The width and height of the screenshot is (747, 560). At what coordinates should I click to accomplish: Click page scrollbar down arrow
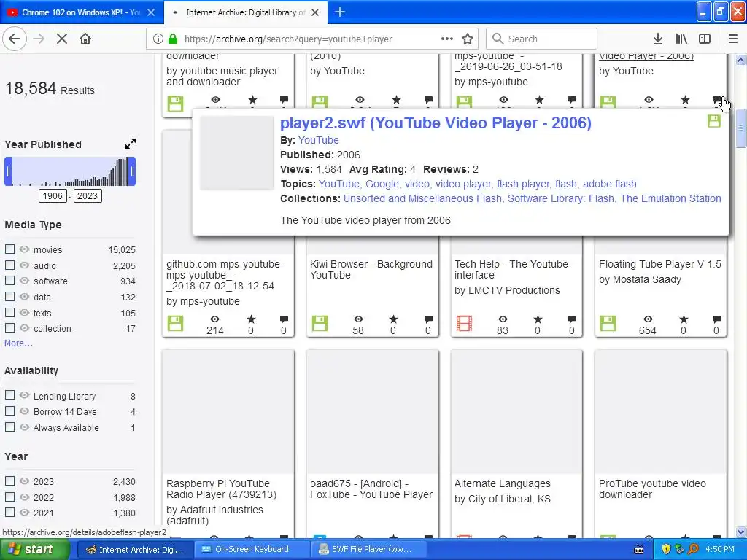(740, 532)
